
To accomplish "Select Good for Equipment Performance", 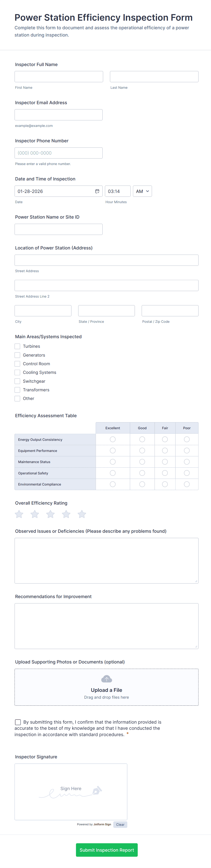I will (142, 450).
